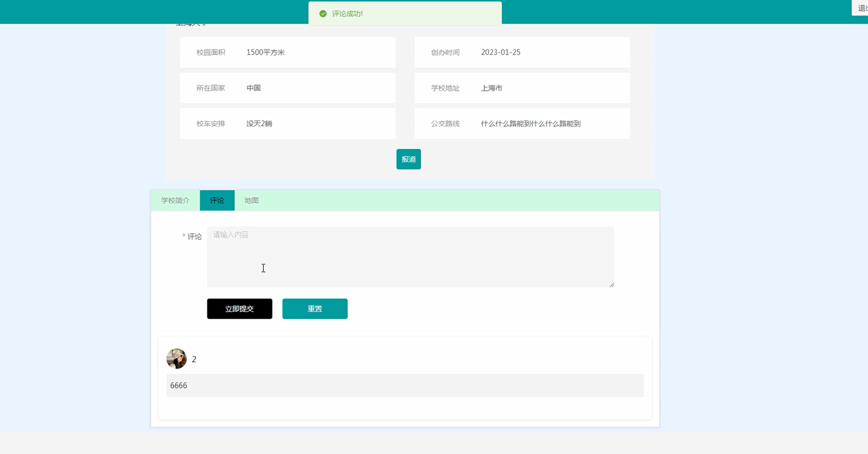Screen dimensions: 868x454
Task: Click the 上海市 address value
Action: point(492,88)
